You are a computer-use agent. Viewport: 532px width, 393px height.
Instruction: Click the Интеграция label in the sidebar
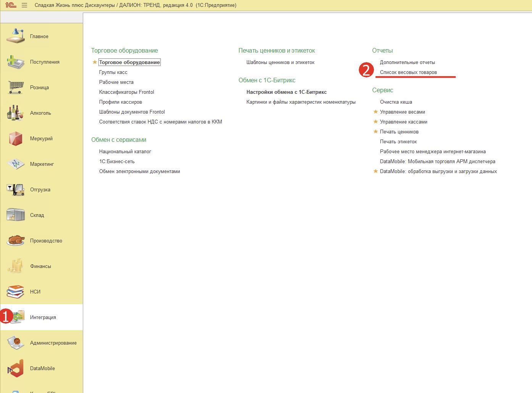(x=43, y=317)
